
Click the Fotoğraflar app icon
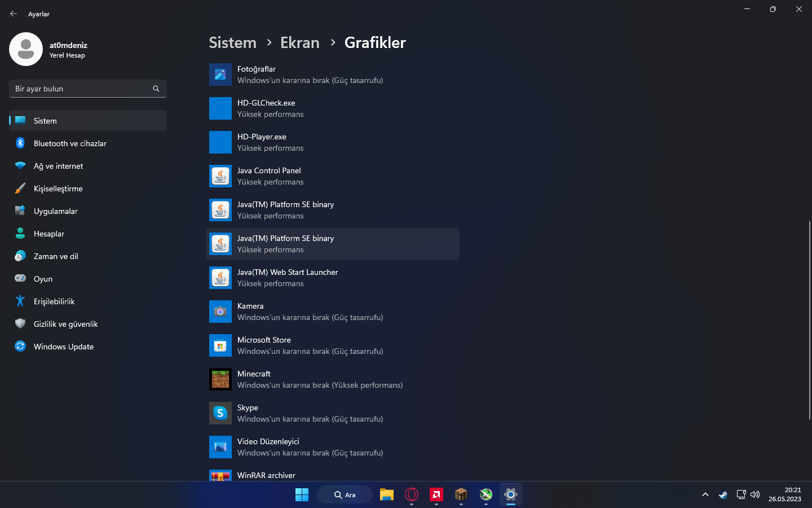pos(220,75)
